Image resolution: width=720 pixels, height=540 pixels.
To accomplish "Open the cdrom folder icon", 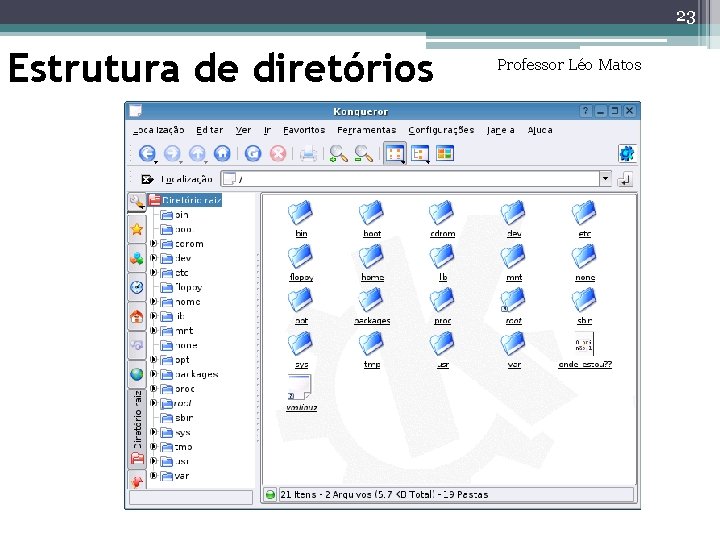I will (x=442, y=219).
